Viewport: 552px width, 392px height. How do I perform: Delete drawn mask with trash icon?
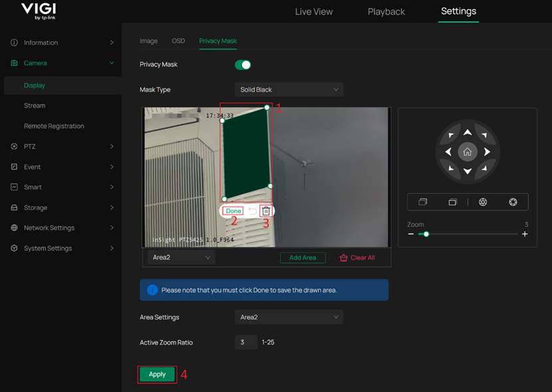point(265,211)
